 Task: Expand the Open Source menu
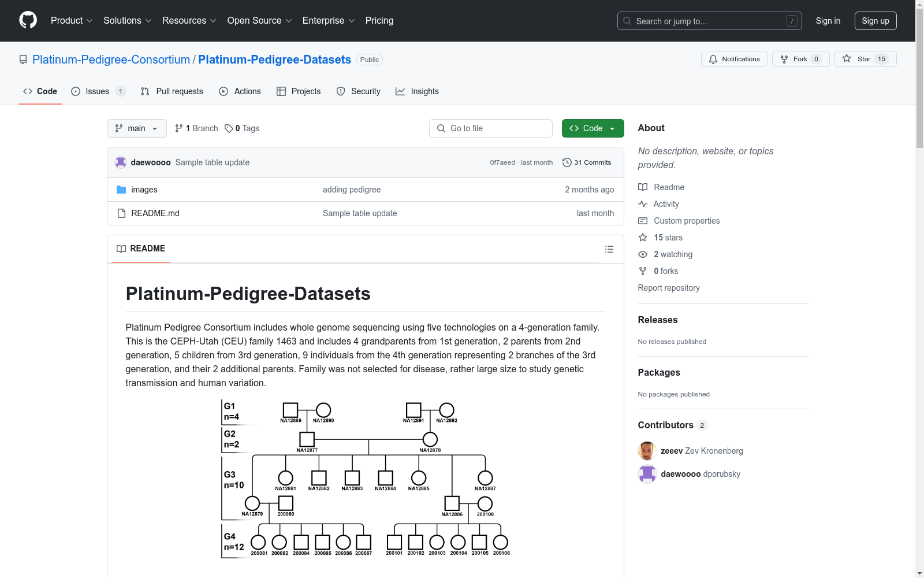(260, 21)
